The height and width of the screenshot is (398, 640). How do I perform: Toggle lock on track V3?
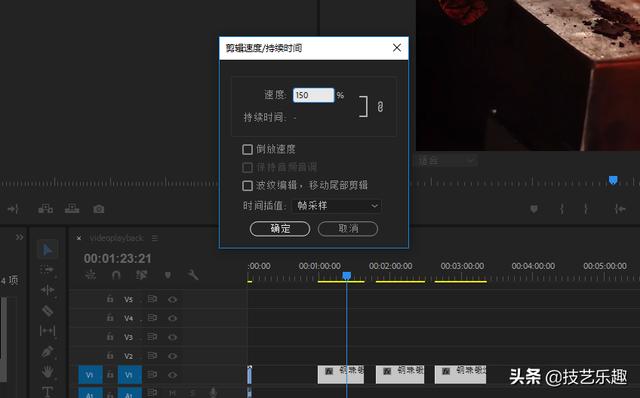pyautogui.click(x=110, y=337)
